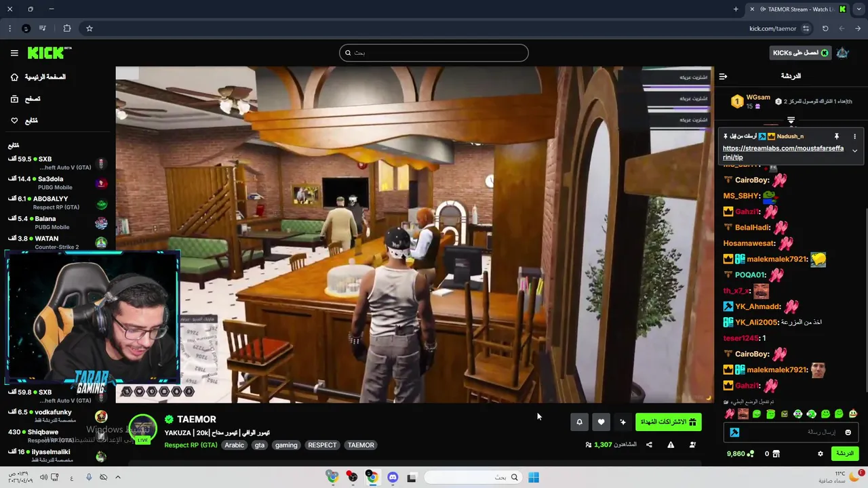Unpin message using pin icon

pos(837,137)
